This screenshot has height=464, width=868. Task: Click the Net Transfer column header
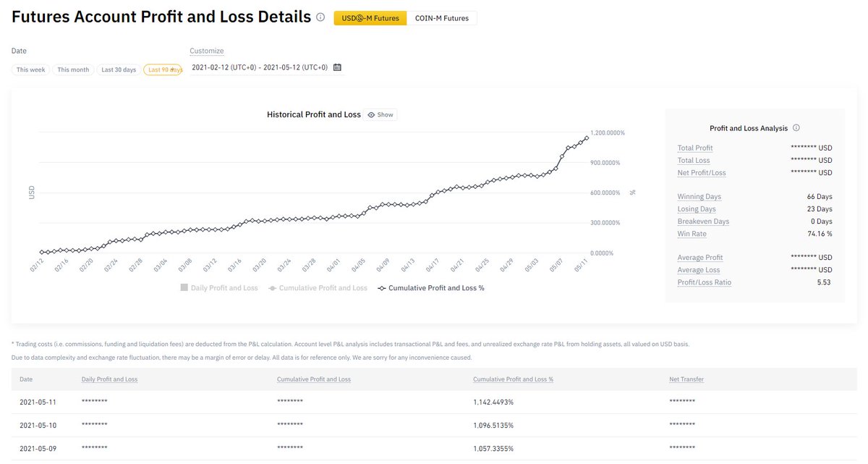[686, 379]
